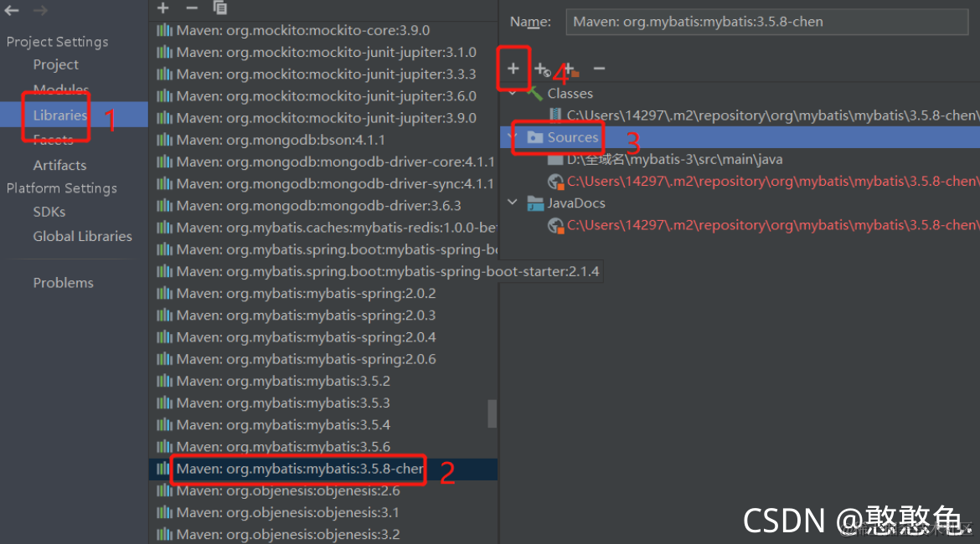This screenshot has width=980, height=544.
Task: Click the back navigation arrow
Action: [x=11, y=11]
